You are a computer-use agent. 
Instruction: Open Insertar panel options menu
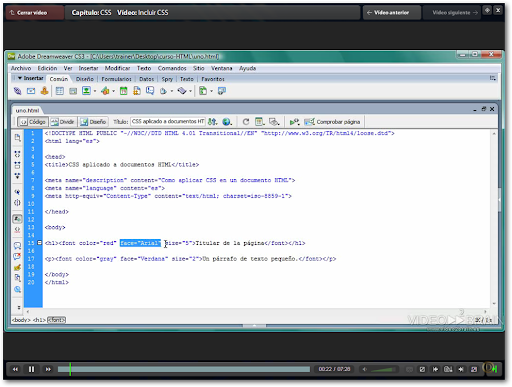tap(493, 78)
